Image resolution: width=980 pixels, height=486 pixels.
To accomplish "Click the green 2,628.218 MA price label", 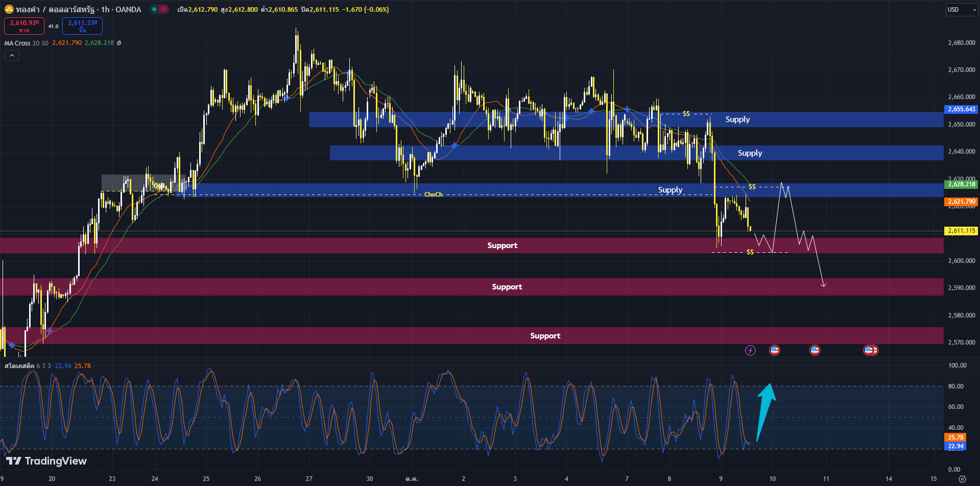I will (962, 184).
